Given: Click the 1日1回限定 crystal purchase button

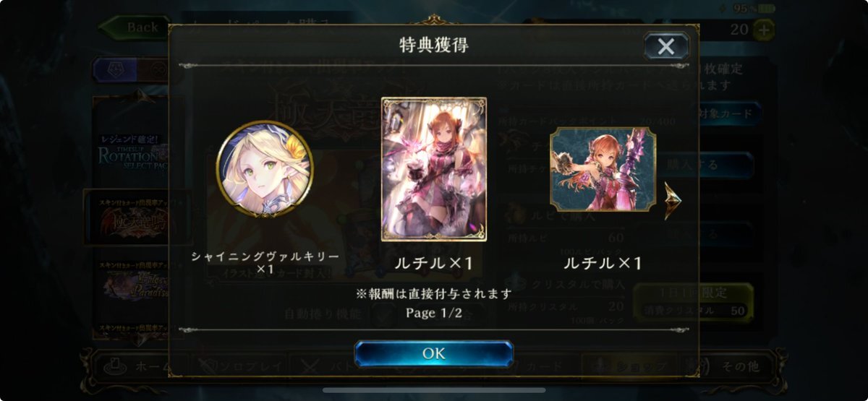Looking at the screenshot, I should click(694, 302).
